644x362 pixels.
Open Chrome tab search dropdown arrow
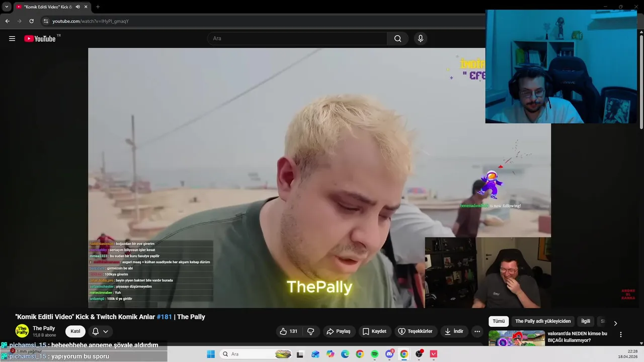pos(7,7)
